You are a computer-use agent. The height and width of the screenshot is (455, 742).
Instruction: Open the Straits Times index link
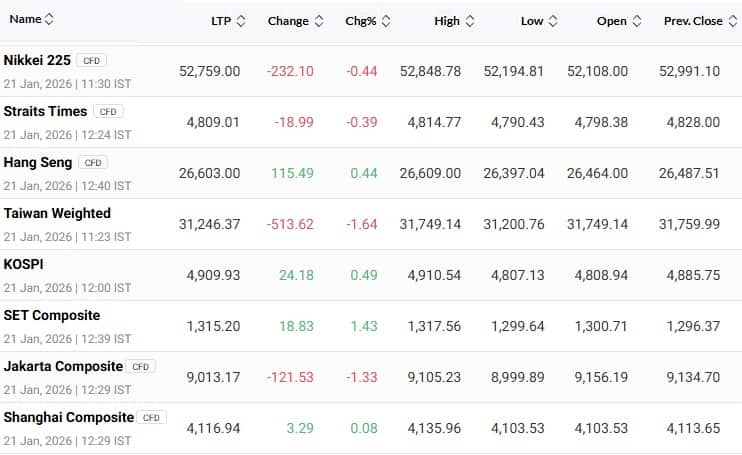click(x=45, y=112)
